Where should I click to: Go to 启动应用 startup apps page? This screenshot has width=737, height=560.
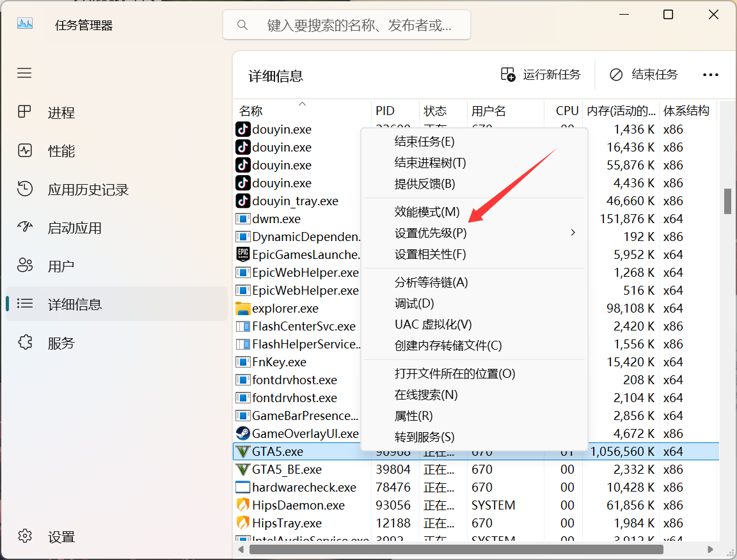pyautogui.click(x=74, y=228)
